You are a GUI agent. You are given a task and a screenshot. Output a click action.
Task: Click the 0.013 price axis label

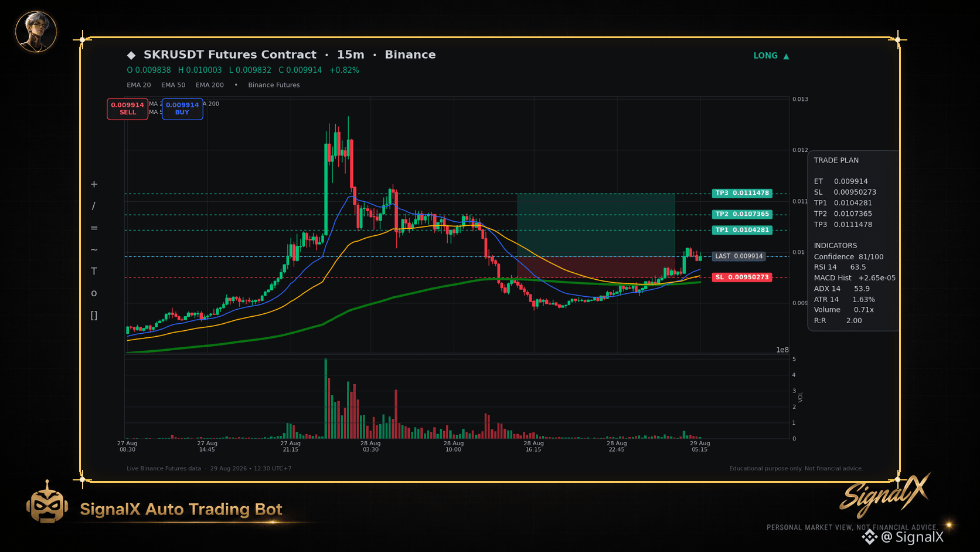point(800,99)
